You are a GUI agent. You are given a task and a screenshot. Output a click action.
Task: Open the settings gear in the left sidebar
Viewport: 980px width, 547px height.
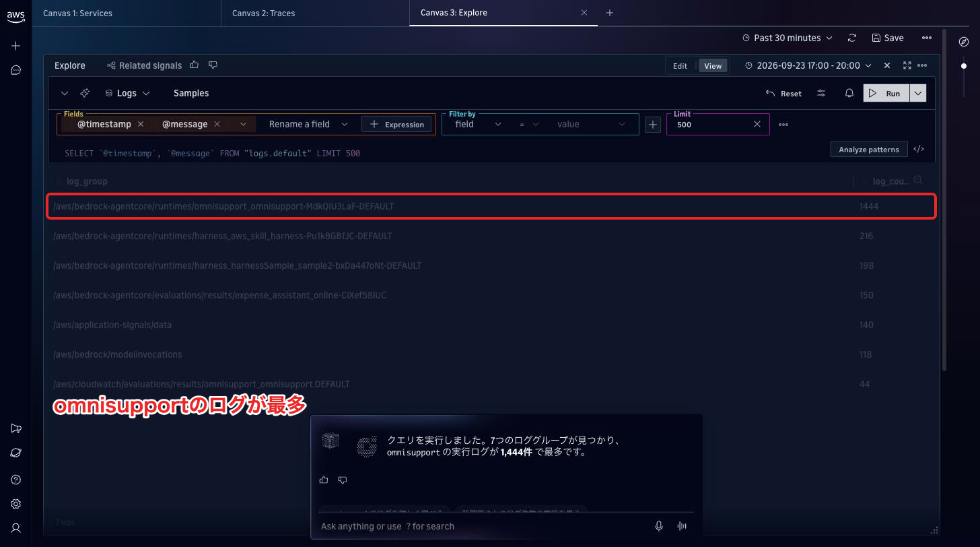(16, 504)
